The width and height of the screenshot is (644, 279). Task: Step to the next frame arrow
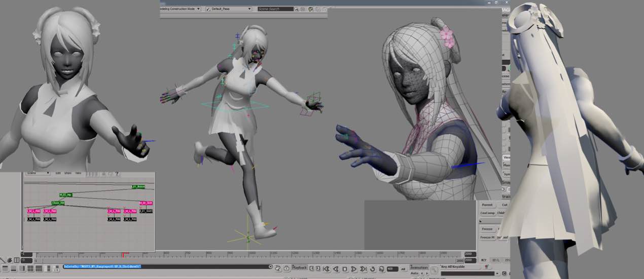click(x=318, y=268)
